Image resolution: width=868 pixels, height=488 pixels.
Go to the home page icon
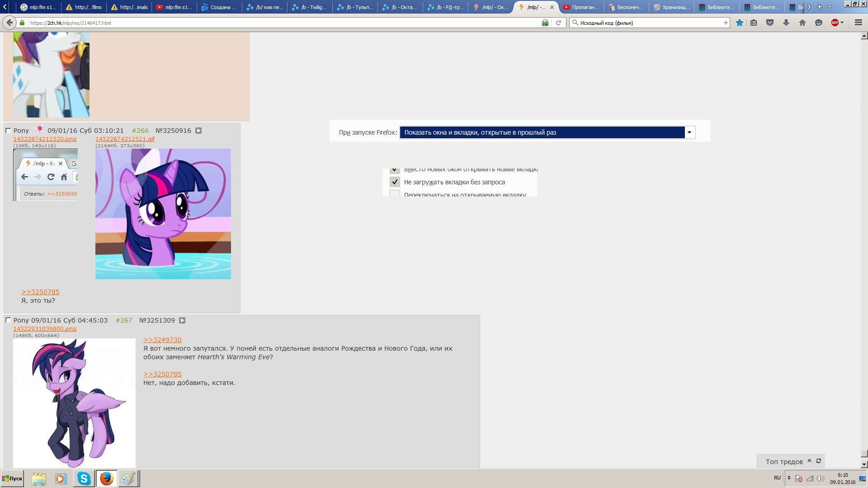(802, 23)
